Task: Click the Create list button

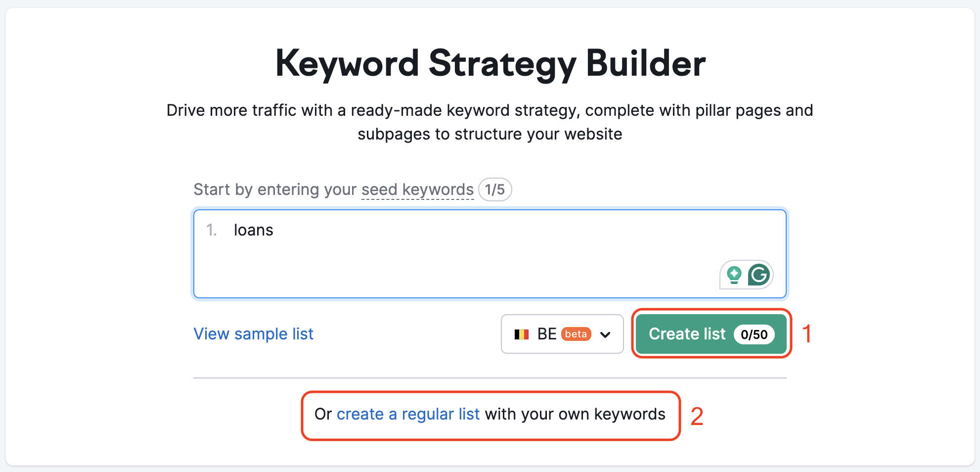Action: point(711,334)
